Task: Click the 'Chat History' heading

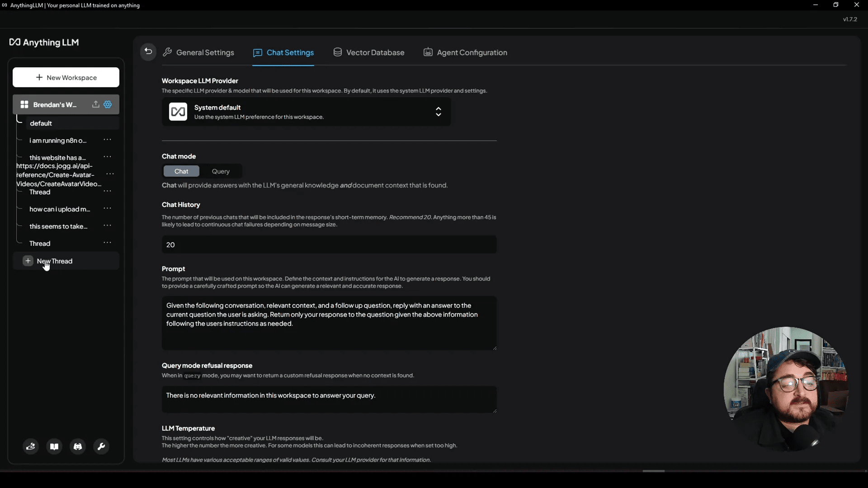Action: (x=181, y=205)
